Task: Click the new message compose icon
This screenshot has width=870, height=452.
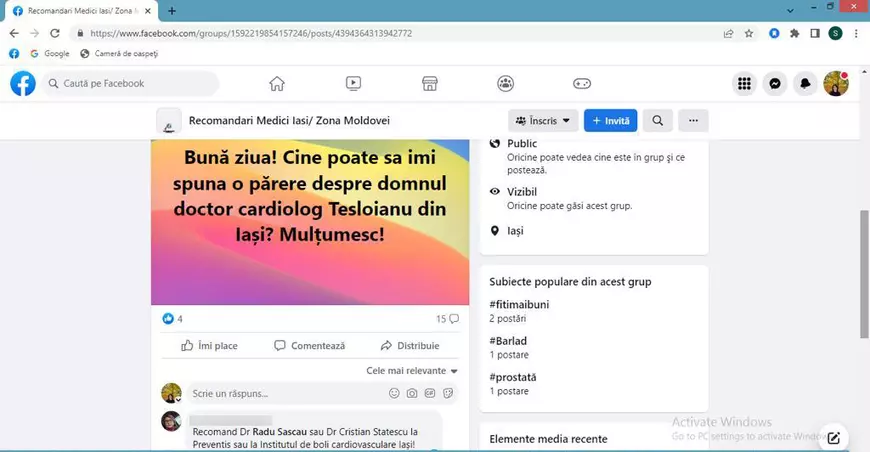Action: click(833, 438)
